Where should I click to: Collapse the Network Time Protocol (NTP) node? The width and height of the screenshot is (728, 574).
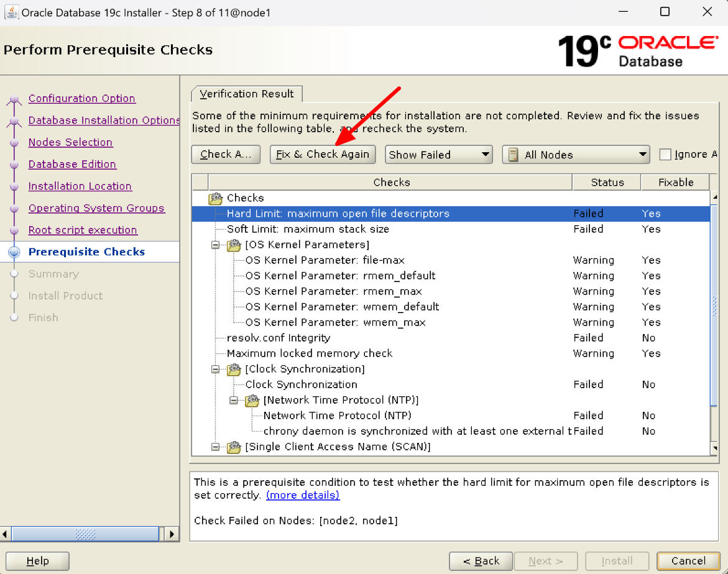(x=234, y=400)
